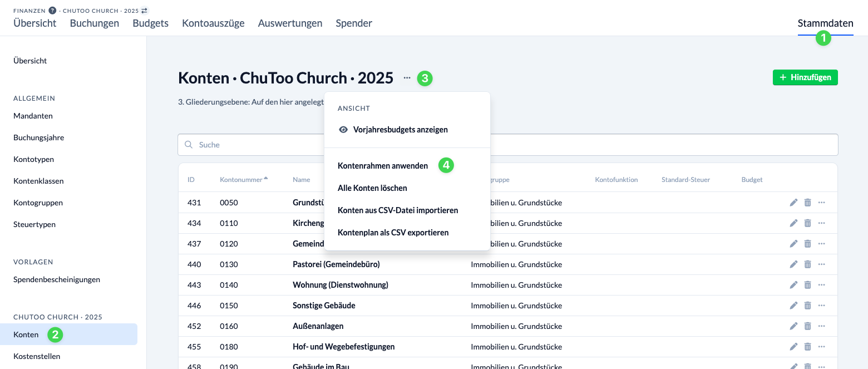Screen dimensions: 868x369
Task: Go to the Budgets tab
Action: click(151, 23)
